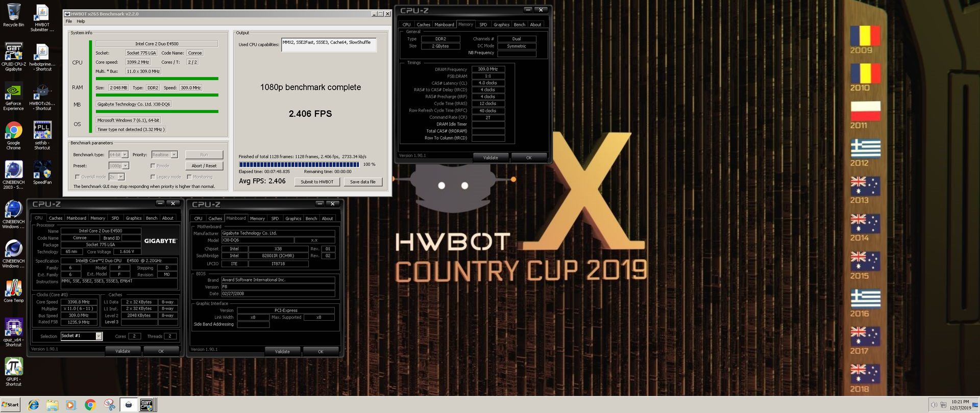Open the HWBOTx26 shortcut desktop icon
The image size is (980, 413).
click(x=42, y=97)
